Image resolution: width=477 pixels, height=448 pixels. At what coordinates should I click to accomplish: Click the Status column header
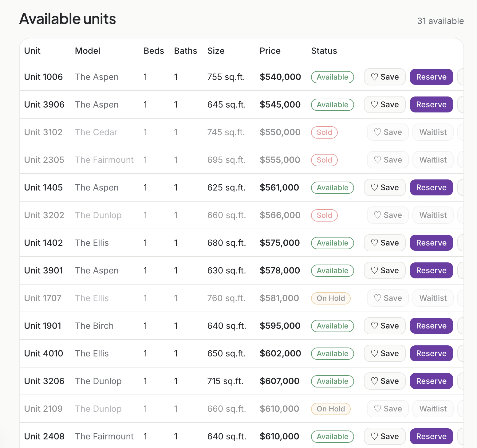[x=324, y=51]
